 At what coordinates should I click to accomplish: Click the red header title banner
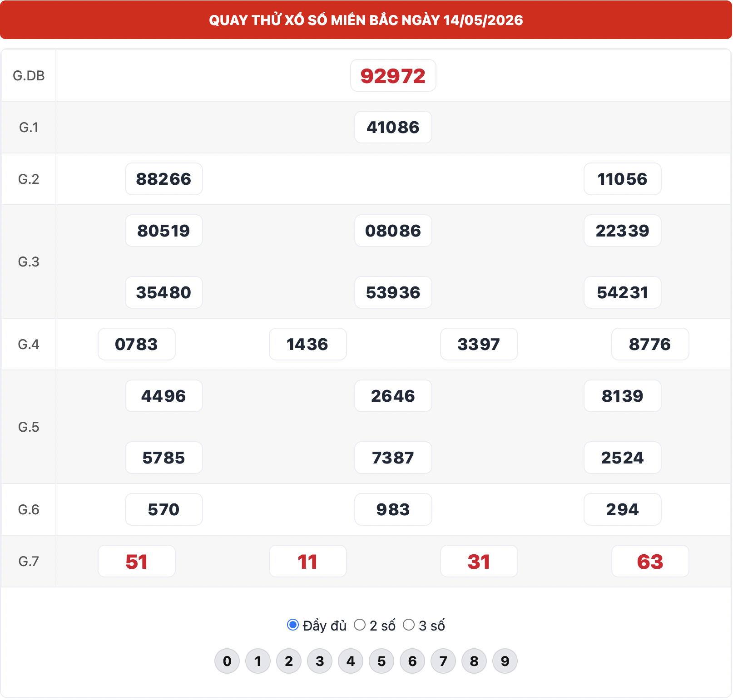(366, 20)
